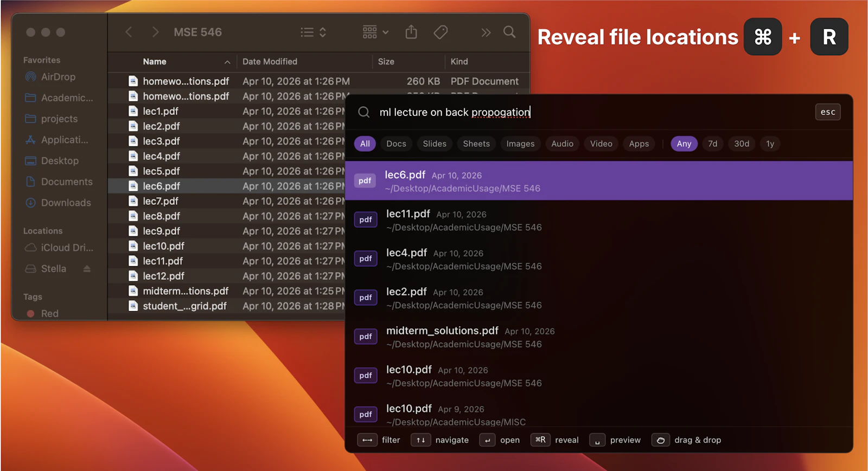Select lec7.pdf file icon in Finder
Screen dimensions: 868x471
pyautogui.click(x=133, y=201)
